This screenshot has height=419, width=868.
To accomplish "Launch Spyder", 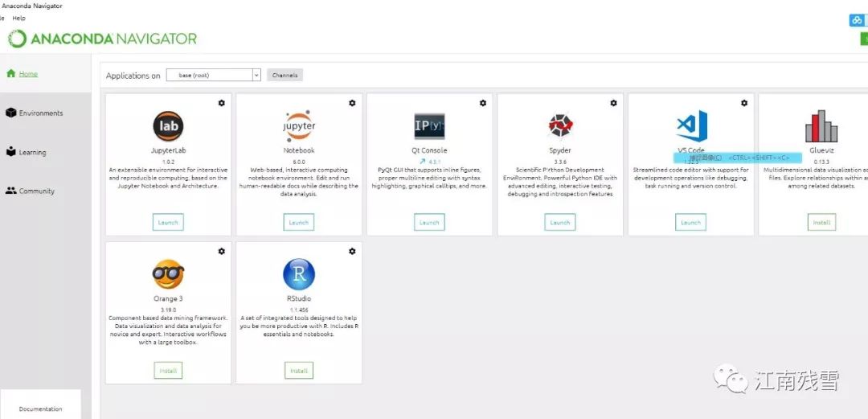I will pyautogui.click(x=560, y=222).
